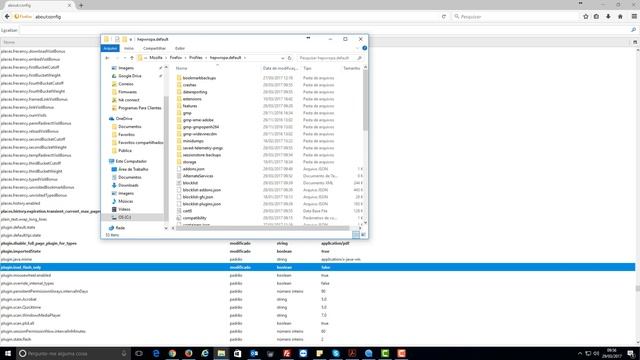Bookmark this page with the star icon
The height and width of the screenshot is (360, 640).
586,16
